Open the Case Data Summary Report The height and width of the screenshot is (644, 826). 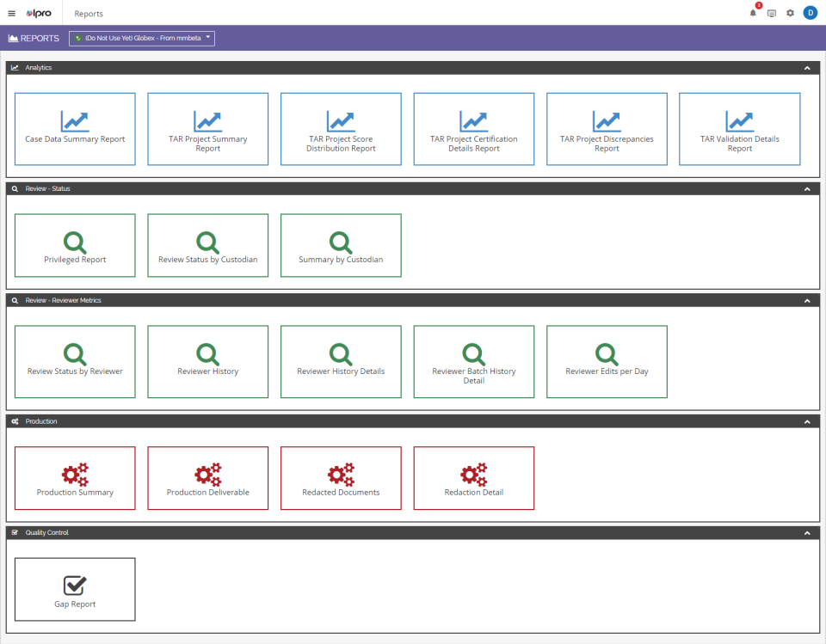[75, 128]
